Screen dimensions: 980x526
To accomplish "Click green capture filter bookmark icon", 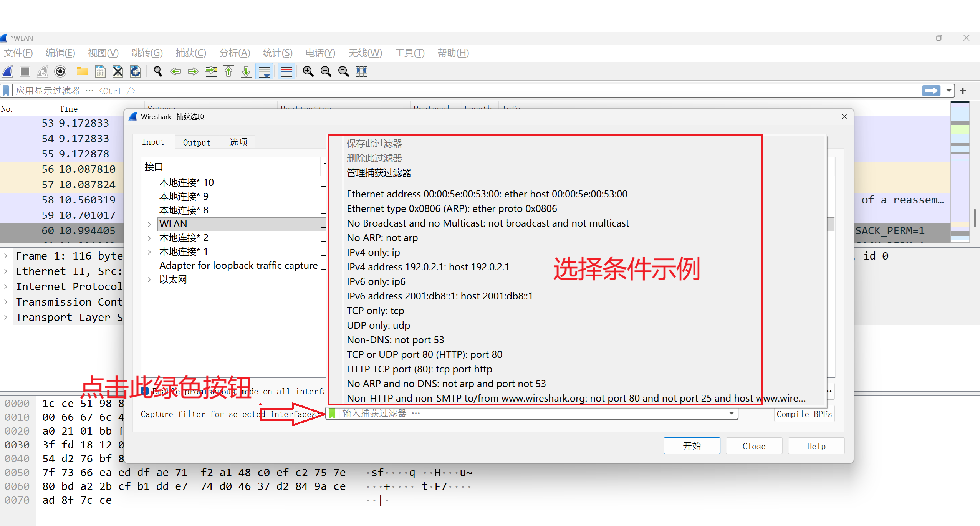I will tap(333, 414).
